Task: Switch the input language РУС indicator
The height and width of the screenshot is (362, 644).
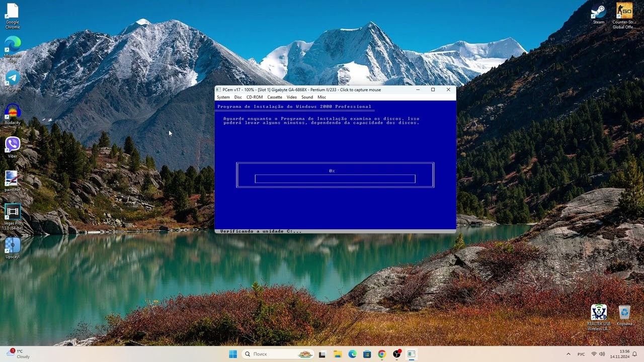Action: (x=581, y=354)
